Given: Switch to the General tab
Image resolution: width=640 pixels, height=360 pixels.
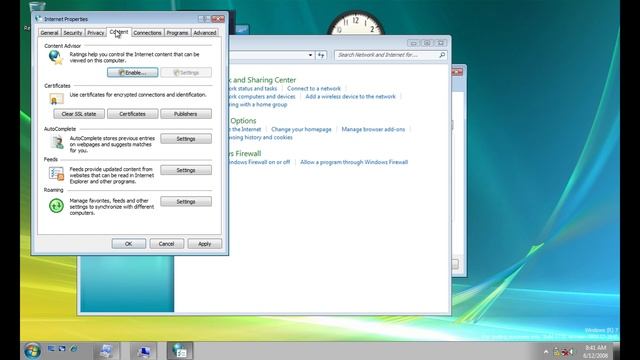Looking at the screenshot, I should pos(49,33).
